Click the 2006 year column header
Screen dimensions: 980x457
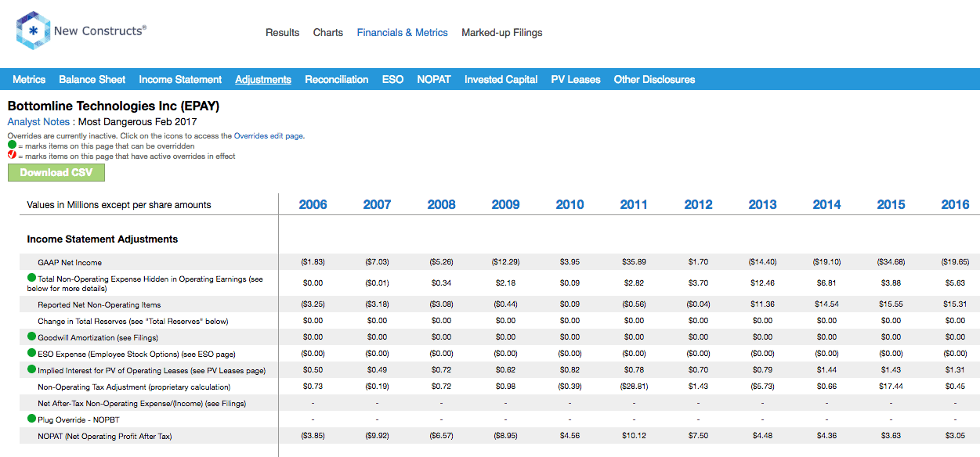(x=313, y=204)
